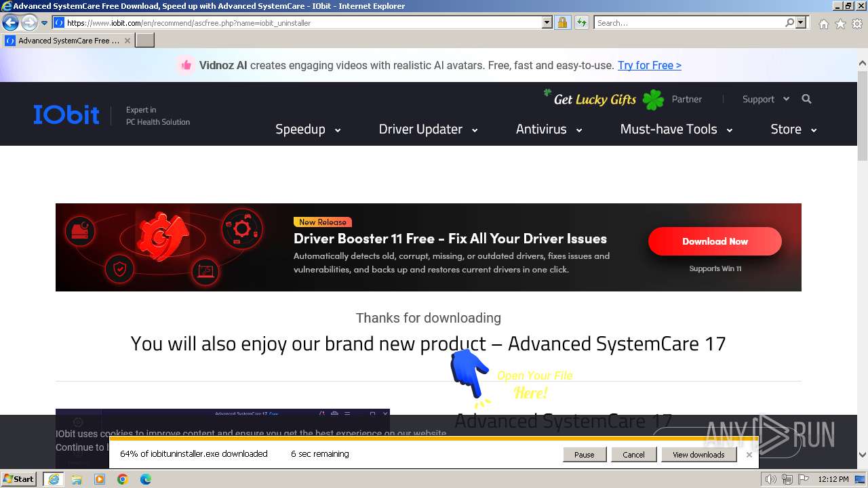Click the Try for Free link
Viewport: 868px width, 488px height.
tap(649, 65)
